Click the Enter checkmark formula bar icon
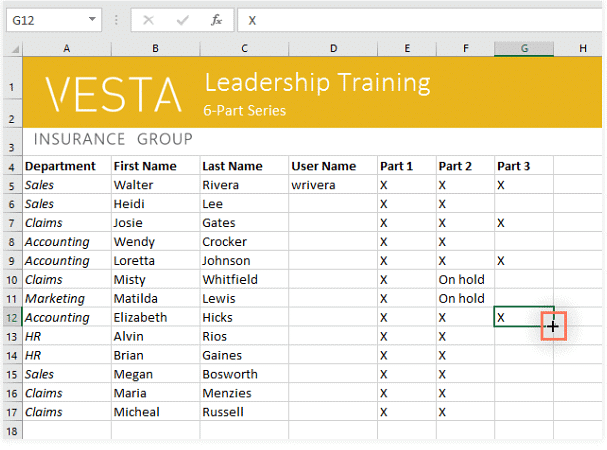The image size is (607, 450). pos(182,20)
